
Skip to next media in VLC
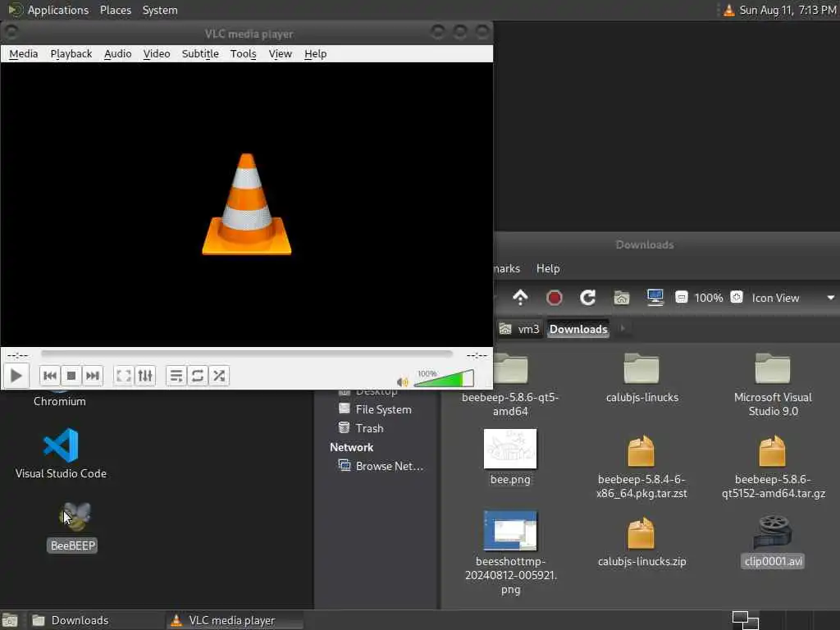click(93, 376)
